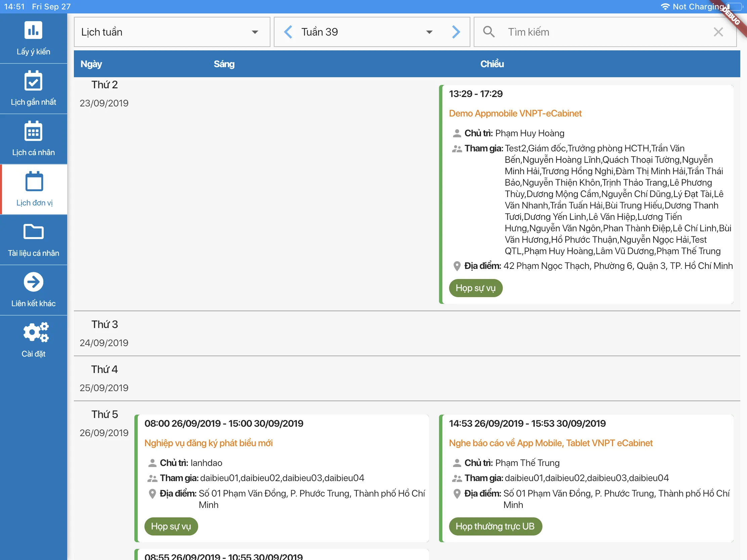Image resolution: width=747 pixels, height=560 pixels.
Task: Click Họp sự vụ tag on Demo Appmobile
Action: coord(476,288)
